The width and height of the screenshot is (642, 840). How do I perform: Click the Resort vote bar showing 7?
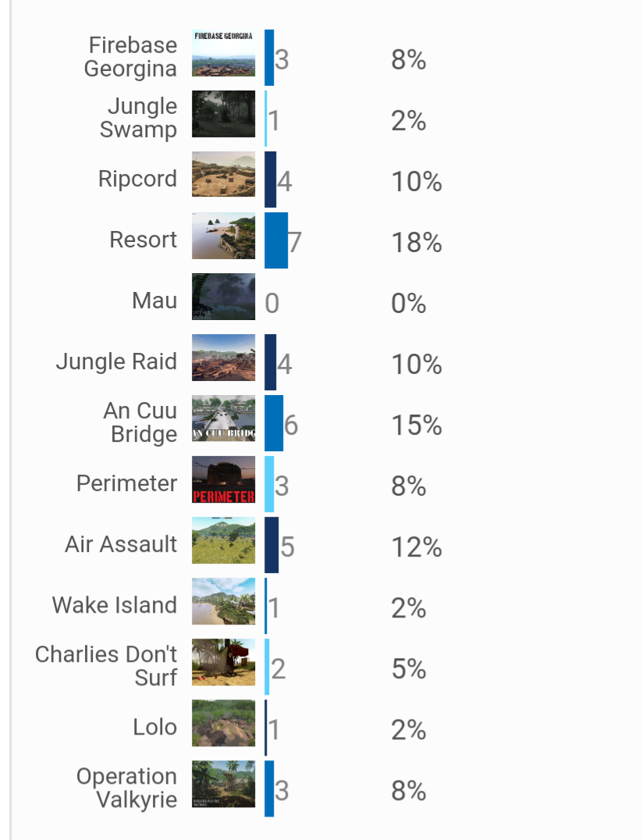point(276,240)
